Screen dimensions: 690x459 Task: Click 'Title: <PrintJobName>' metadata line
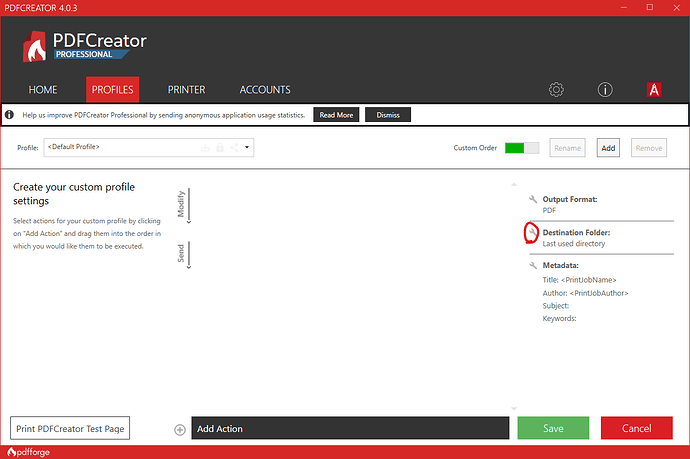pyautogui.click(x=580, y=280)
